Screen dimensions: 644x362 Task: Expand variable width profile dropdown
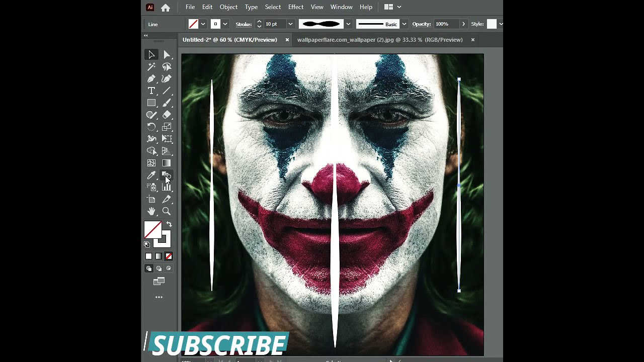tap(348, 24)
